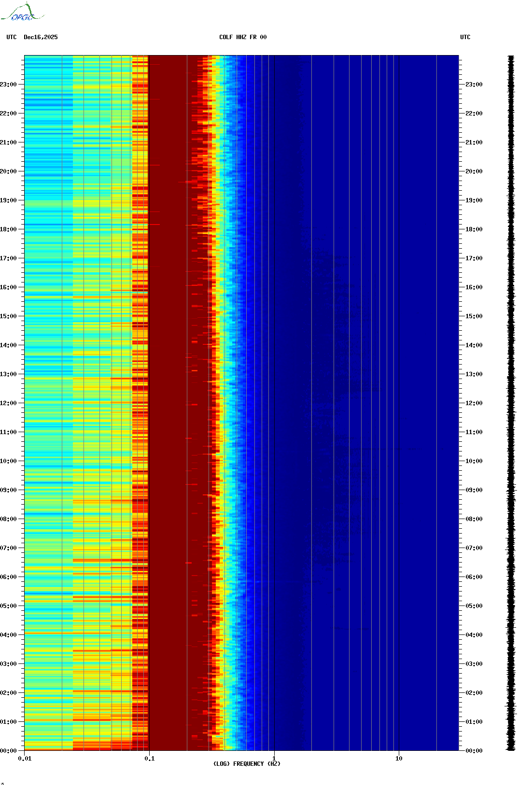Click the 00:00 marker on right axis
The image size is (532, 789).
(x=474, y=751)
